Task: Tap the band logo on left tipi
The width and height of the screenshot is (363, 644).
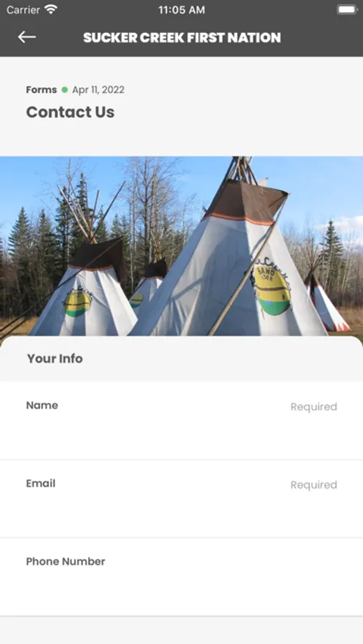Action: pos(77,303)
